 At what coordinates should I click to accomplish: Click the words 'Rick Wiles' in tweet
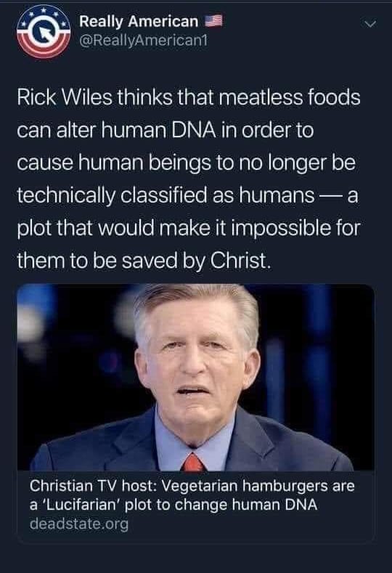(x=65, y=97)
